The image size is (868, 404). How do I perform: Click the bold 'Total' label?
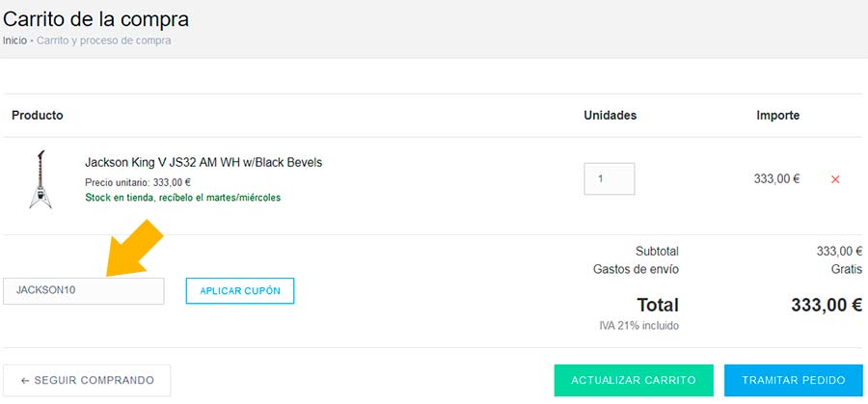pos(658,305)
